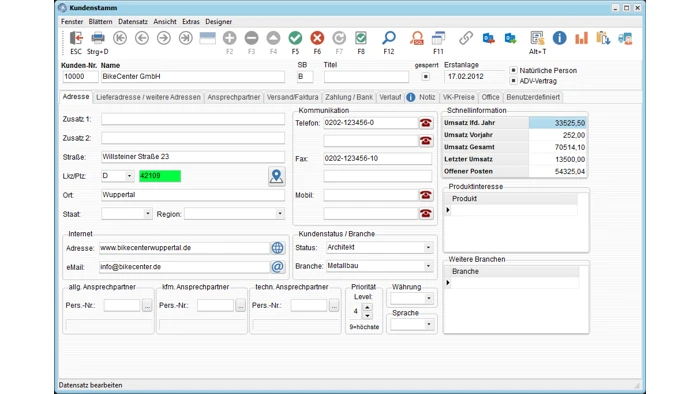The image size is (700, 394).
Task: Increase the Priorität level stepper
Action: 367,307
